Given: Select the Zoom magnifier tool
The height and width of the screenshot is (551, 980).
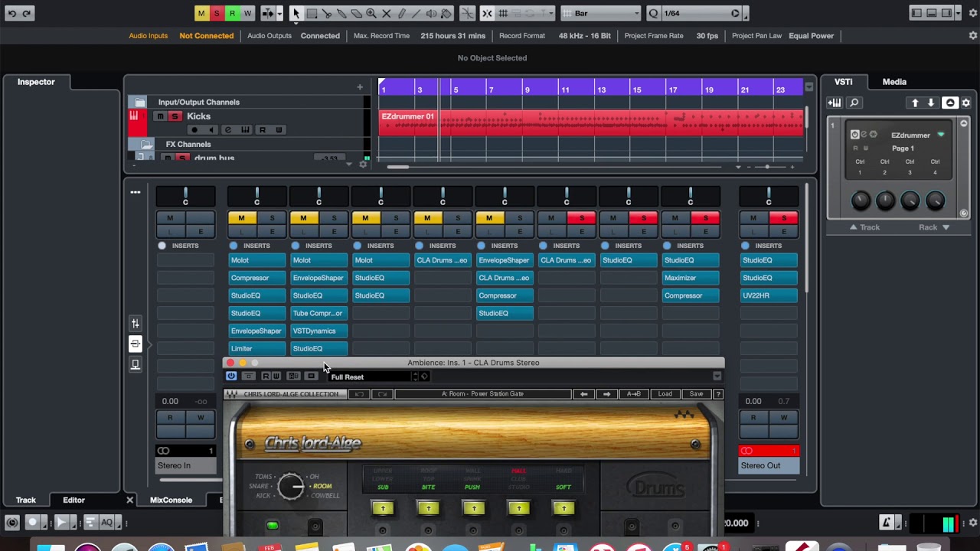Looking at the screenshot, I should click(371, 13).
